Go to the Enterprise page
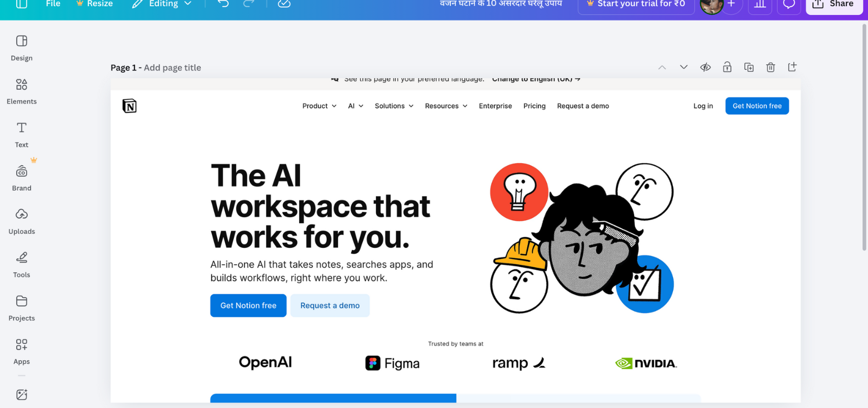 [495, 106]
